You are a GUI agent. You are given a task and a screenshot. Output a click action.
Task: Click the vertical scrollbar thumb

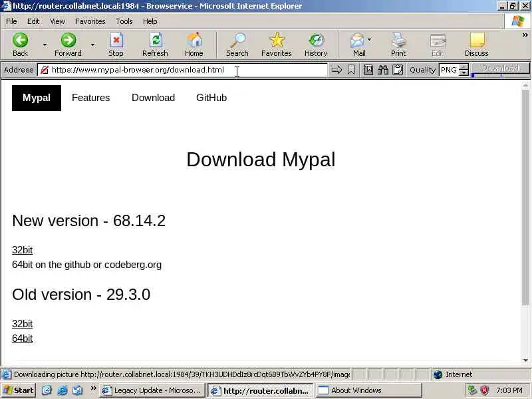coord(525,198)
